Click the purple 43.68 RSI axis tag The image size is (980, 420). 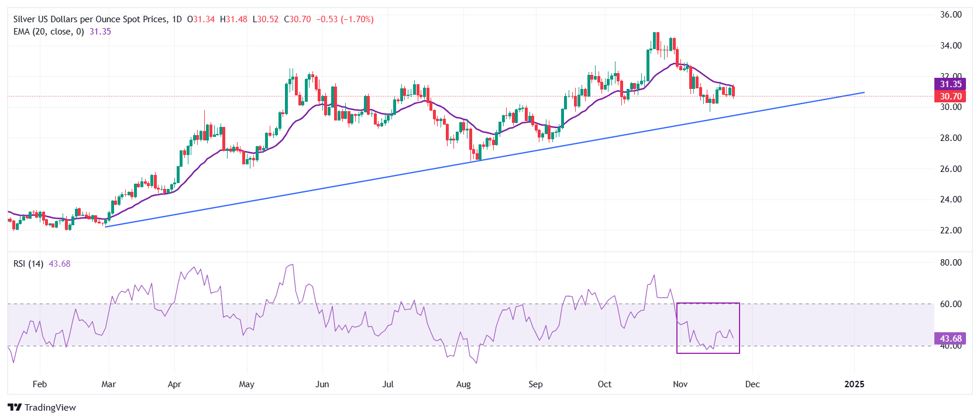coord(950,339)
